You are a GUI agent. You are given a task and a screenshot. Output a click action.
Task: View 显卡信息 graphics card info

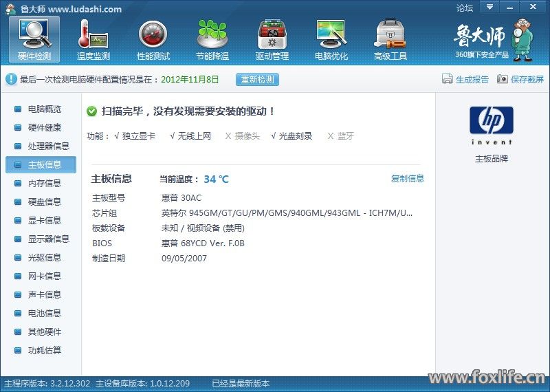pos(44,221)
